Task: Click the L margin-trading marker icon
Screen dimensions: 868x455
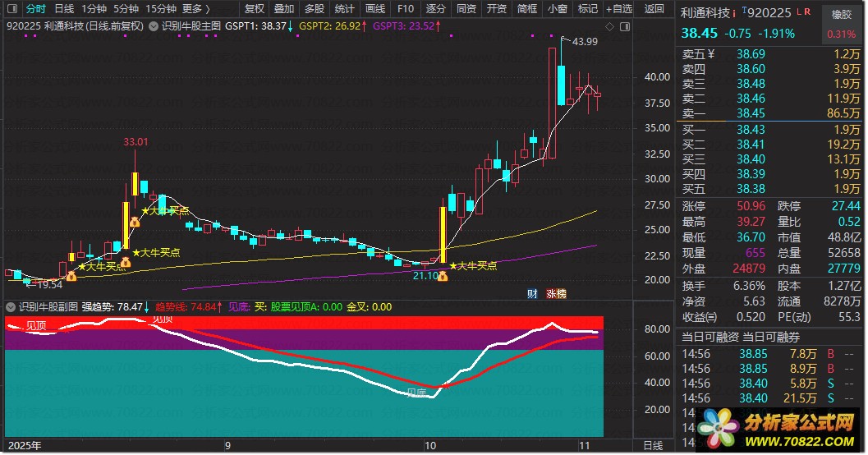Action: 799,11
